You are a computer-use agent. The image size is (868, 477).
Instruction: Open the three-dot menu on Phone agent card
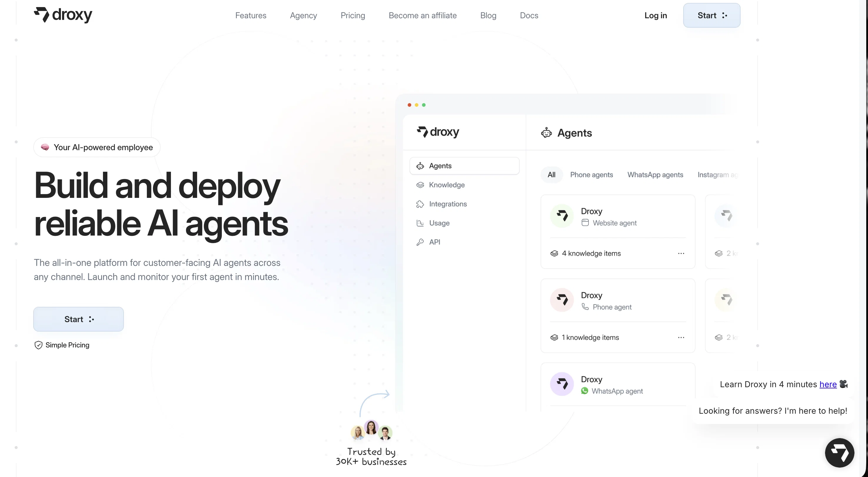[x=681, y=337]
